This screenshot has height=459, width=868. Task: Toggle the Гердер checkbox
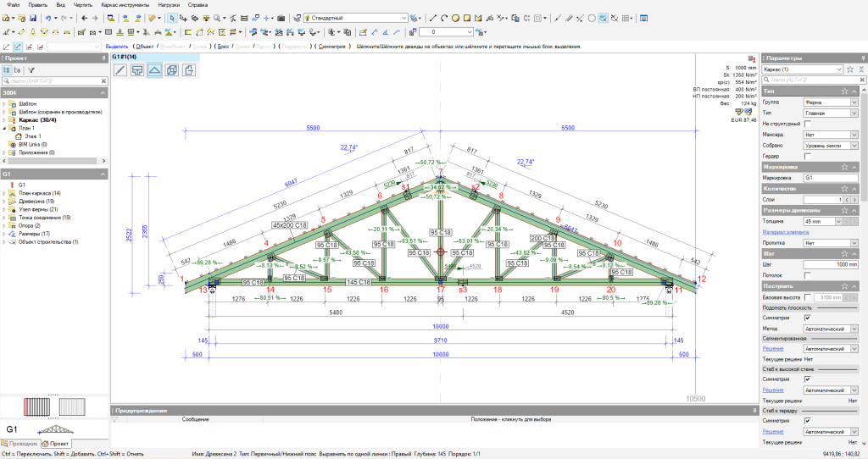807,156
